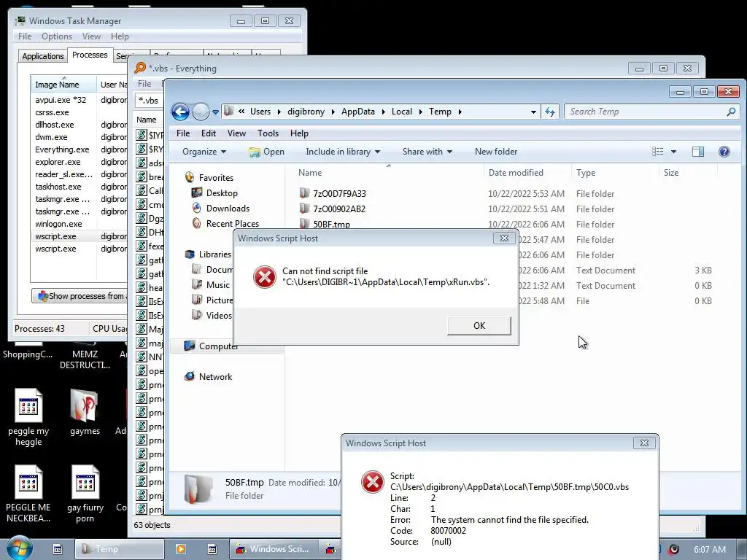Image resolution: width=747 pixels, height=560 pixels.
Task: Click the media player taskbar icon
Action: 181,549
